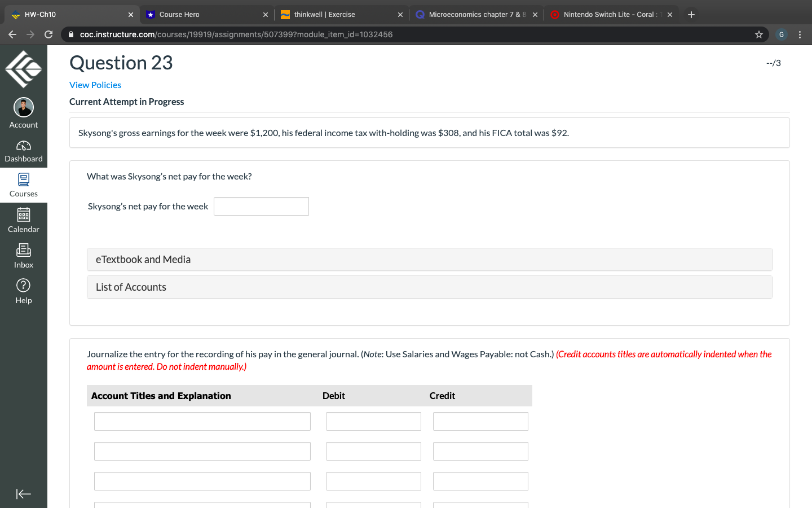
Task: Click the browser forward arrow
Action: pyautogui.click(x=30, y=34)
